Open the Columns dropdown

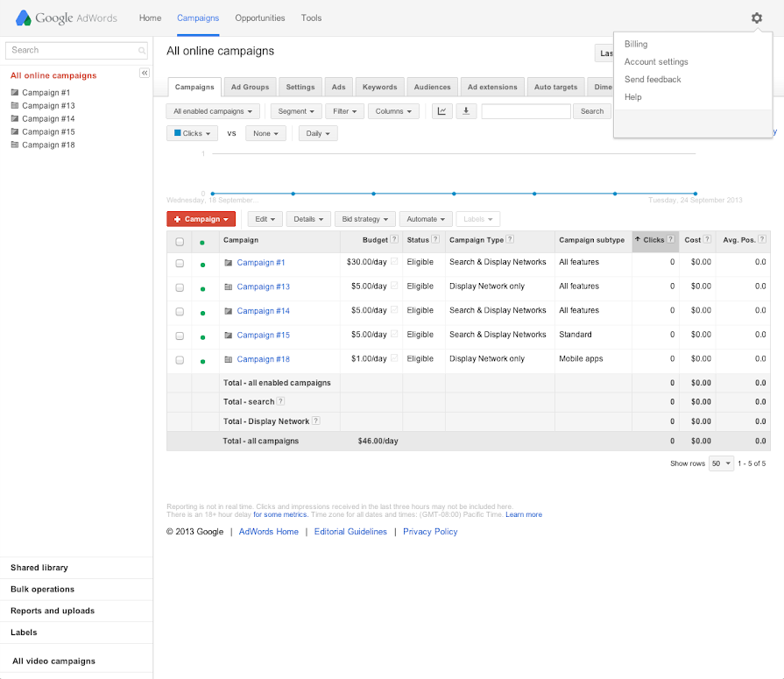coord(393,111)
